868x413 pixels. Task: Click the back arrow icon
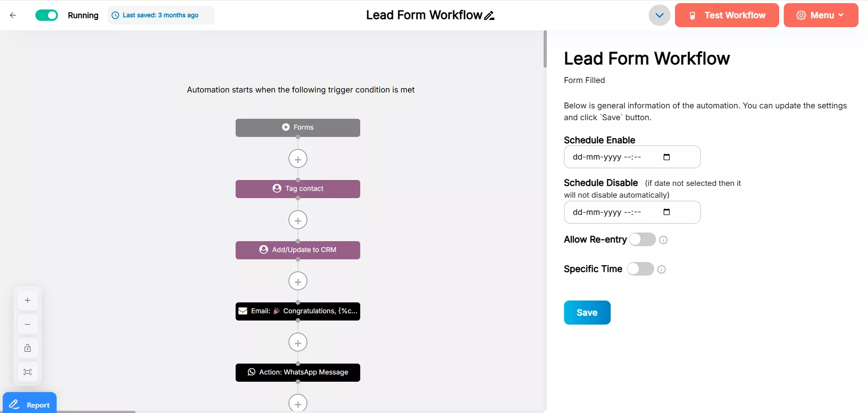point(13,15)
